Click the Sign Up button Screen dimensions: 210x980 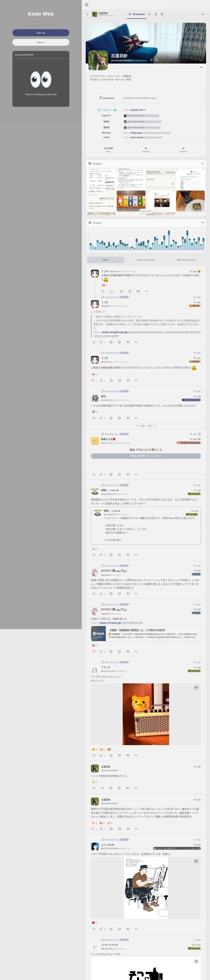click(41, 33)
